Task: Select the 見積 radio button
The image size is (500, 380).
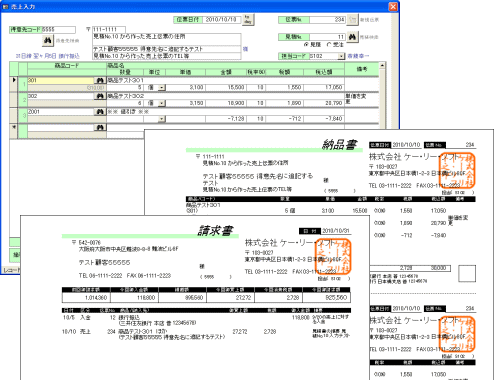Action: pos(306,44)
